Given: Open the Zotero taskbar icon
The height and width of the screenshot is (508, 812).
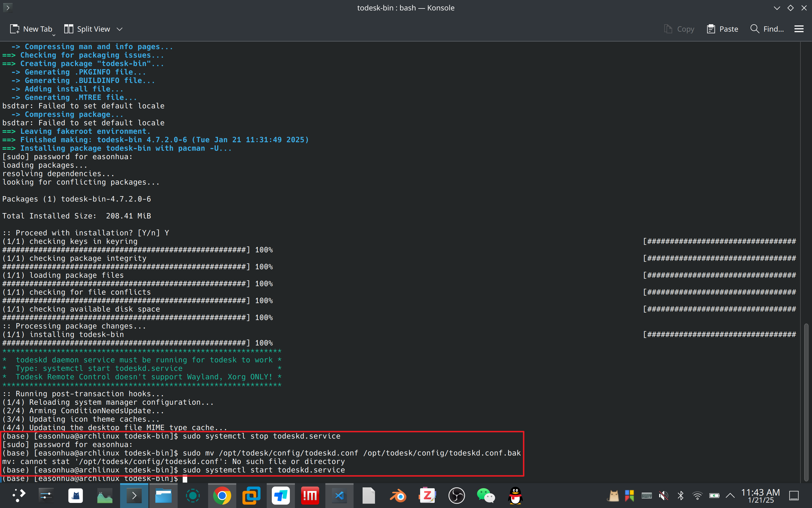Looking at the screenshot, I should [427, 496].
